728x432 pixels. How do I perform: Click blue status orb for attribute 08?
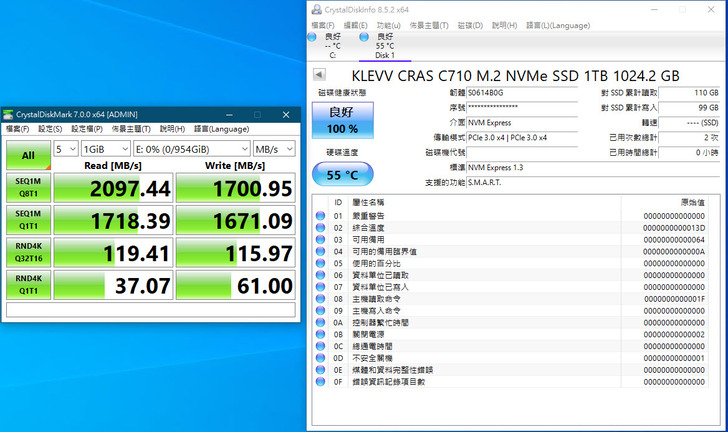pos(321,298)
